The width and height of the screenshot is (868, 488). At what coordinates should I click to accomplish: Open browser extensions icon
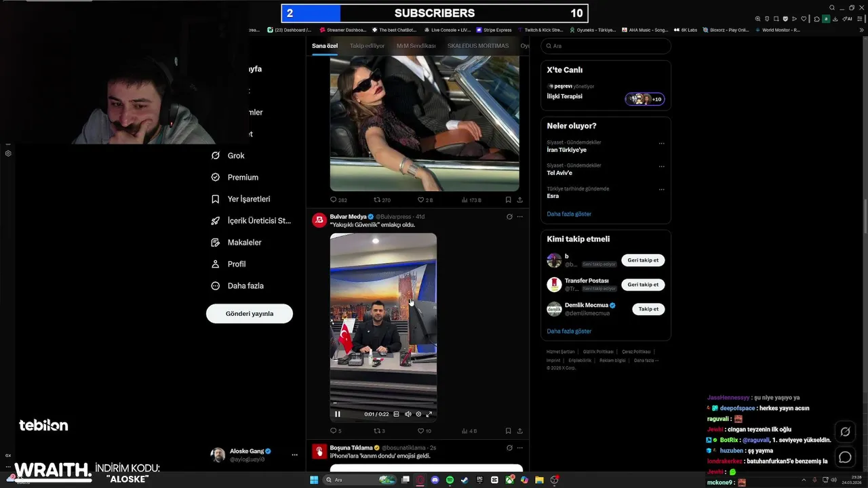[x=816, y=19]
